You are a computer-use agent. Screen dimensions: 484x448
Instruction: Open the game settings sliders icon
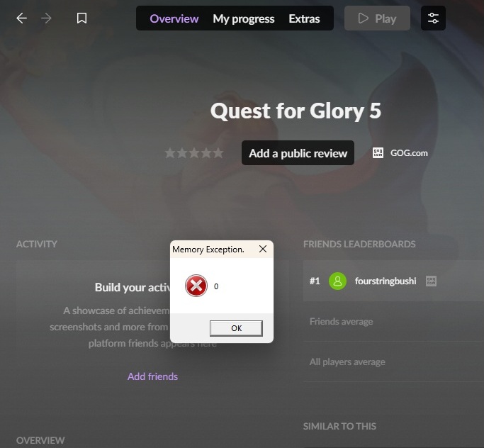(x=433, y=18)
